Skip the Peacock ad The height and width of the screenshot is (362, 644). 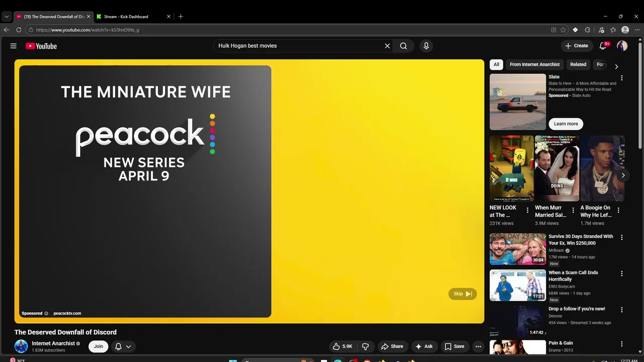462,294
